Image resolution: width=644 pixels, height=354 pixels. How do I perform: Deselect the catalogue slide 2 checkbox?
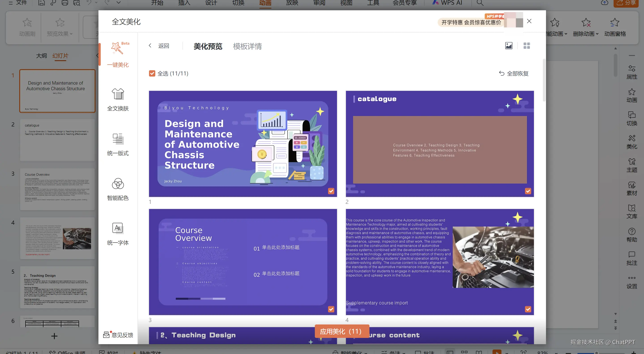pos(528,191)
